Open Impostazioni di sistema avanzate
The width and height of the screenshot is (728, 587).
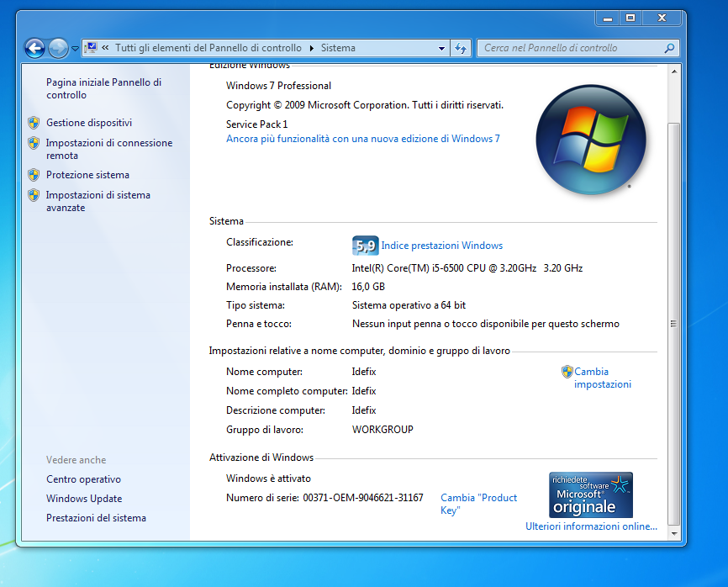98,201
